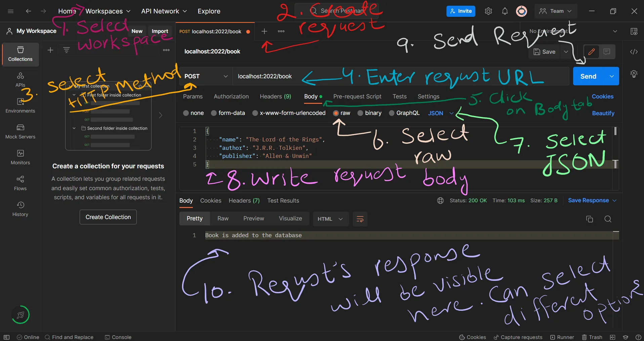
Task: Switch to the Authorization tab
Action: coord(231,97)
